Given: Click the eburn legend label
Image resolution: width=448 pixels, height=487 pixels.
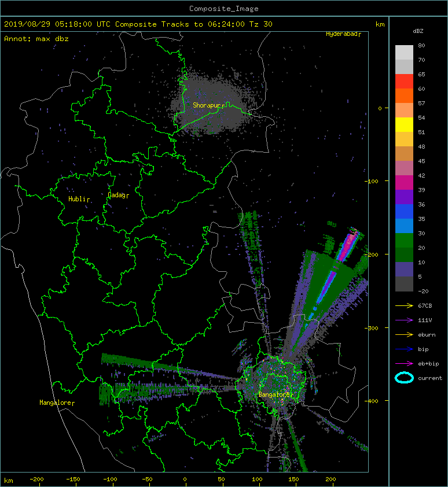Looking at the screenshot, I should click(427, 334).
